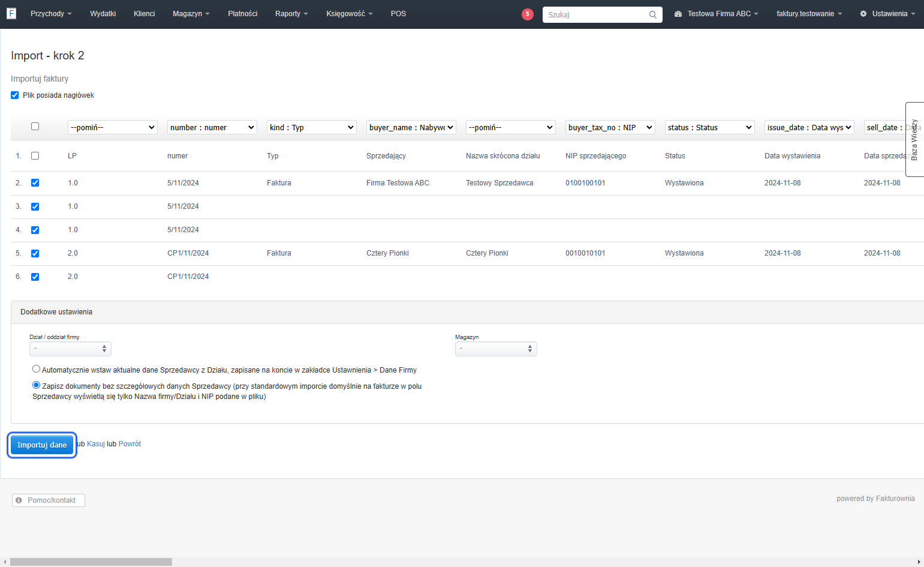The height and width of the screenshot is (567, 924).
Task: Open the 'issue_date : Data wys' dropdown
Action: tap(809, 127)
